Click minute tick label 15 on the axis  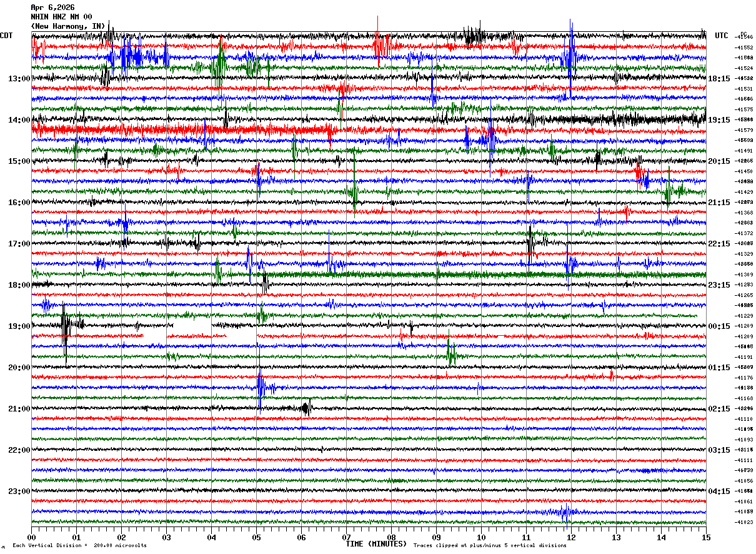click(706, 537)
